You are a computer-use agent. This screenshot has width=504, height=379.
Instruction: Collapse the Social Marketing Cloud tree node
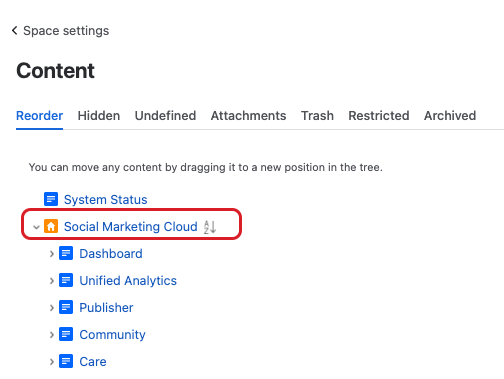click(36, 227)
